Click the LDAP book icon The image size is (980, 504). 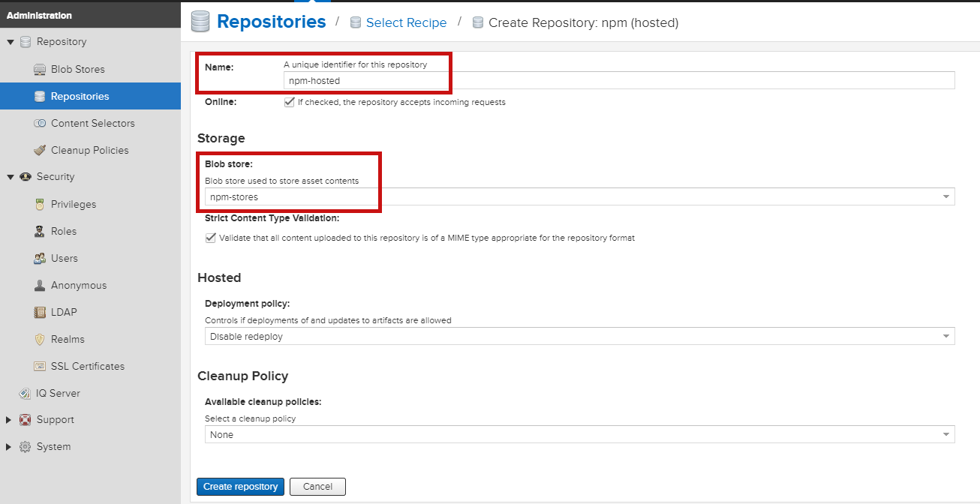40,313
